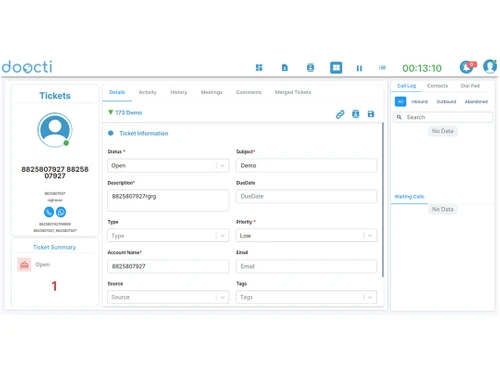Switch to the Meetings tab
Viewport: 500px width, 375px height.
point(212,92)
